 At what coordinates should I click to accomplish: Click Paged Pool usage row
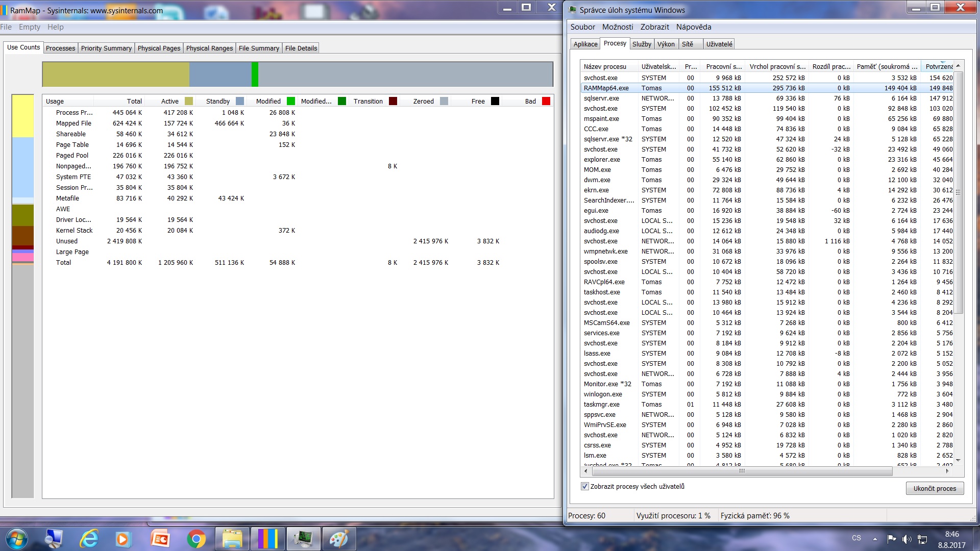[298, 155]
